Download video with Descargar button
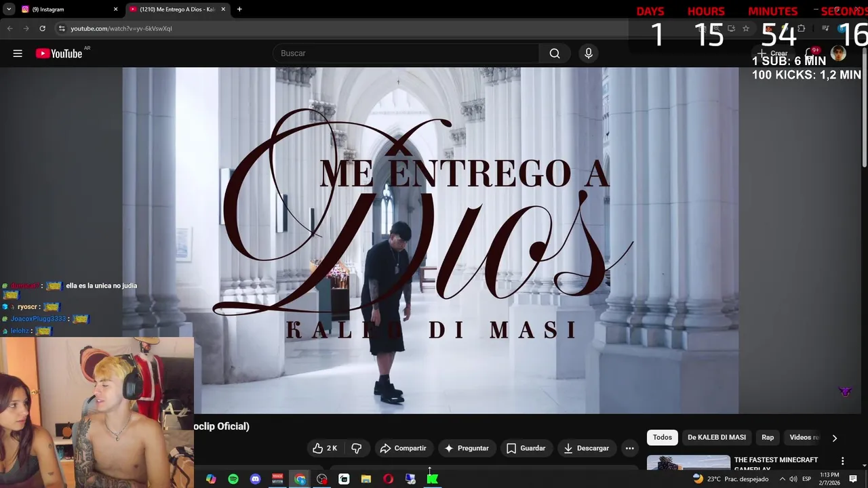This screenshot has height=488, width=868. (x=587, y=448)
